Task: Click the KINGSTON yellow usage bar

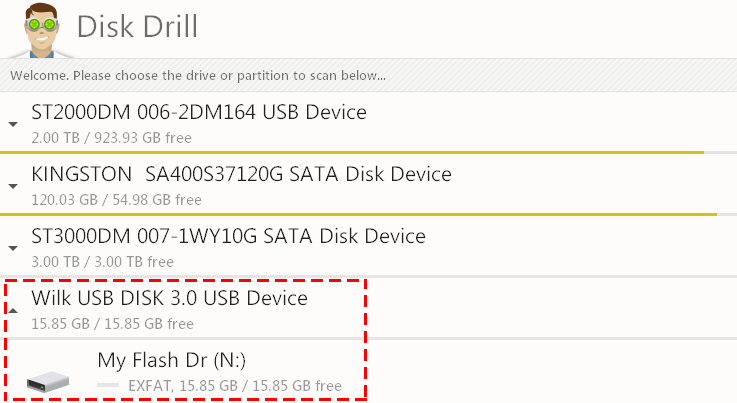Action: coord(359,214)
